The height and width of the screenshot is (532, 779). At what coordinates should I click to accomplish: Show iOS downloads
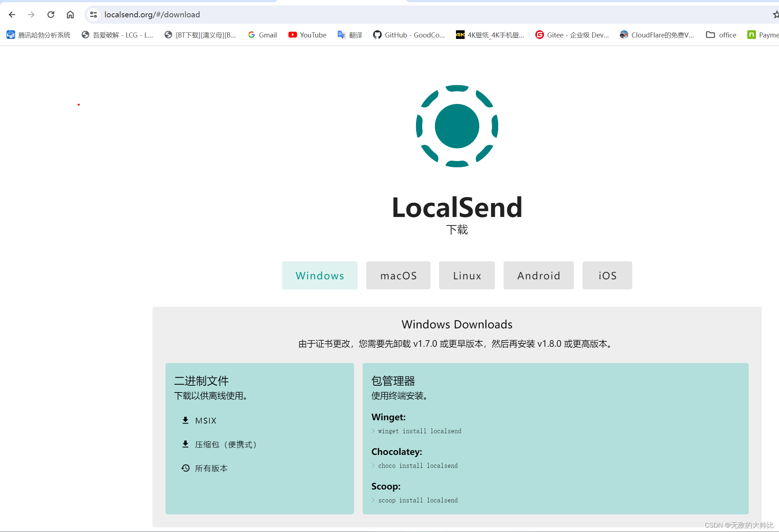[x=607, y=275]
